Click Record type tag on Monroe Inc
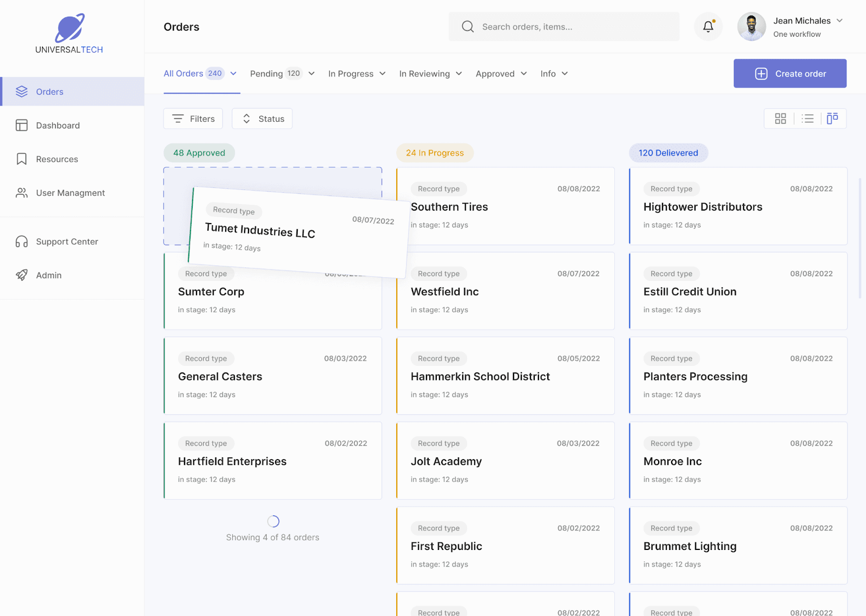Screen dimensions: 866x616 point(672,443)
